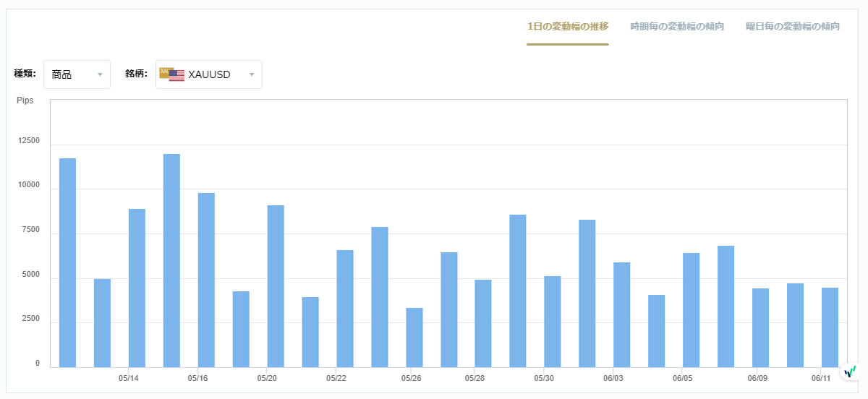Click the bar at the 05/30 label
The height and width of the screenshot is (399, 868).
(x=553, y=322)
